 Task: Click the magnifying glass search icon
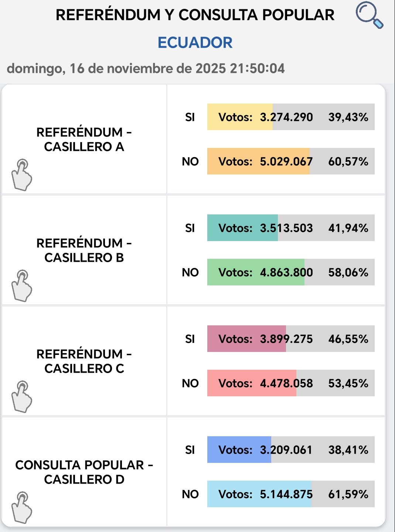click(369, 15)
